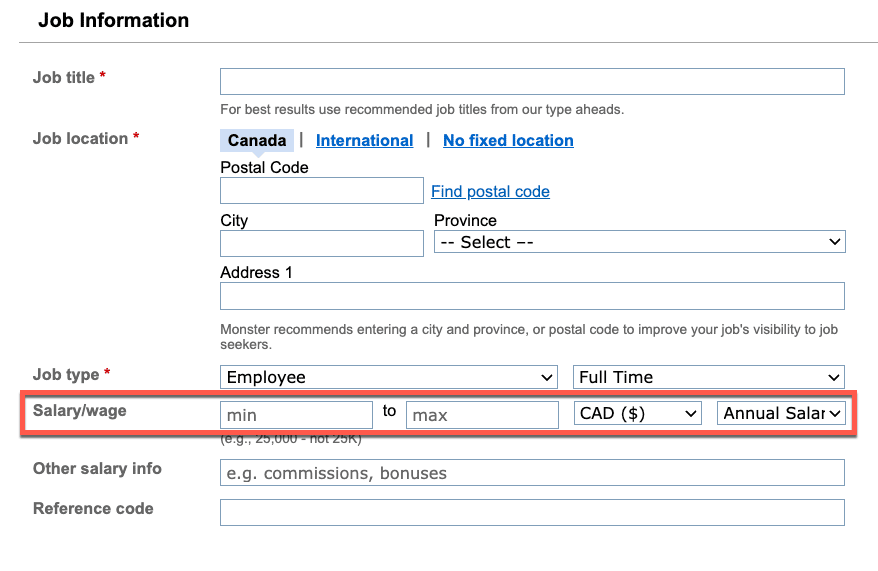Click the City input field

(321, 244)
